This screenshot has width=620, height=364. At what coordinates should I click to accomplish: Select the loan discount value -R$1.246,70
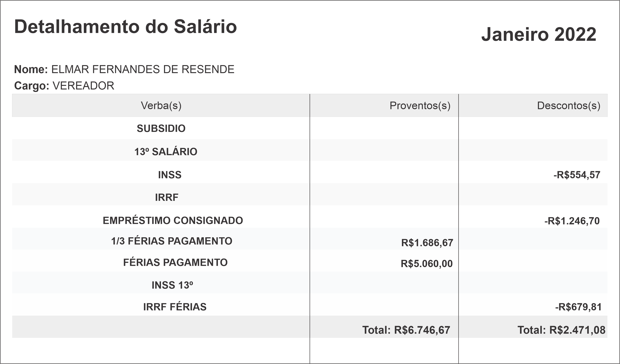tap(572, 221)
